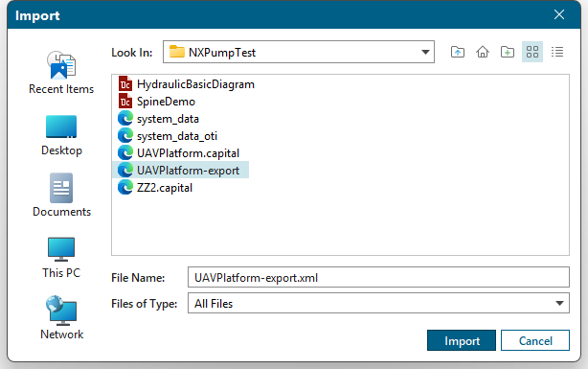Select the HydraulicBasicDiagram file name
The image size is (588, 369).
(x=195, y=84)
